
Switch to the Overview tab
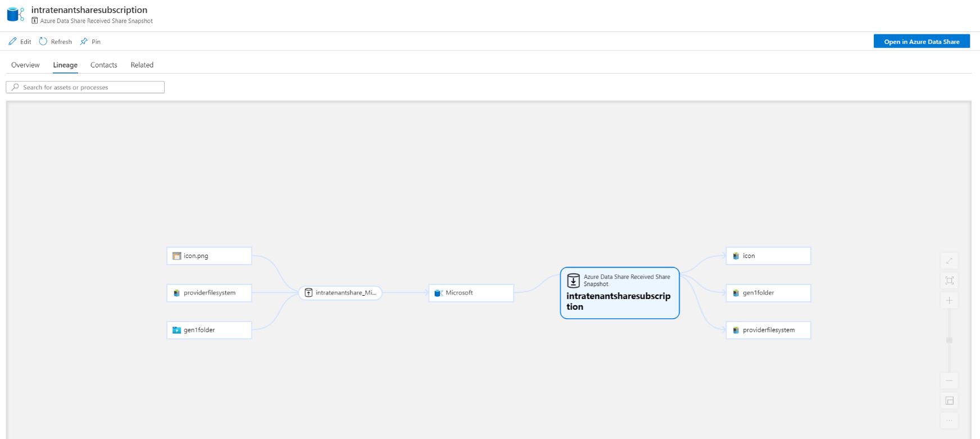click(x=25, y=65)
